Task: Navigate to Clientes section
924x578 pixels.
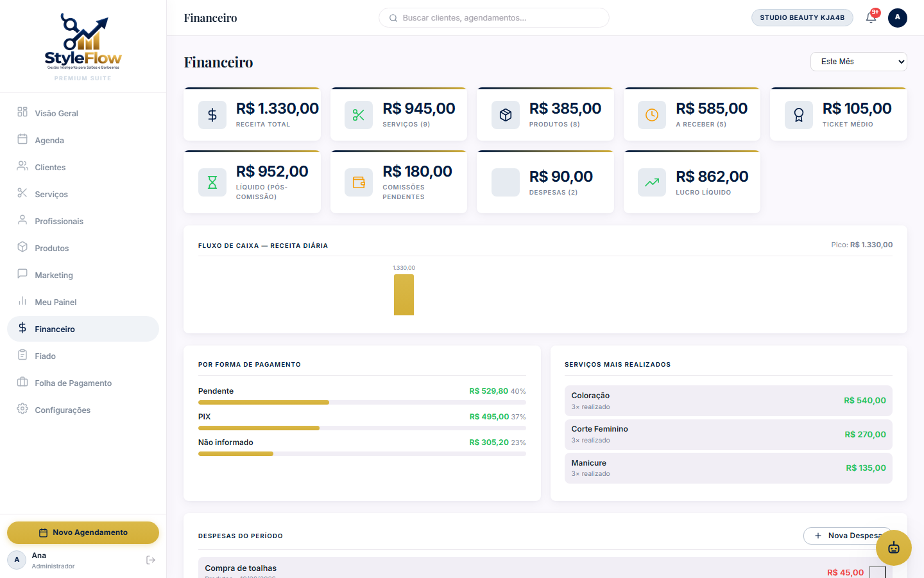Action: (83, 167)
